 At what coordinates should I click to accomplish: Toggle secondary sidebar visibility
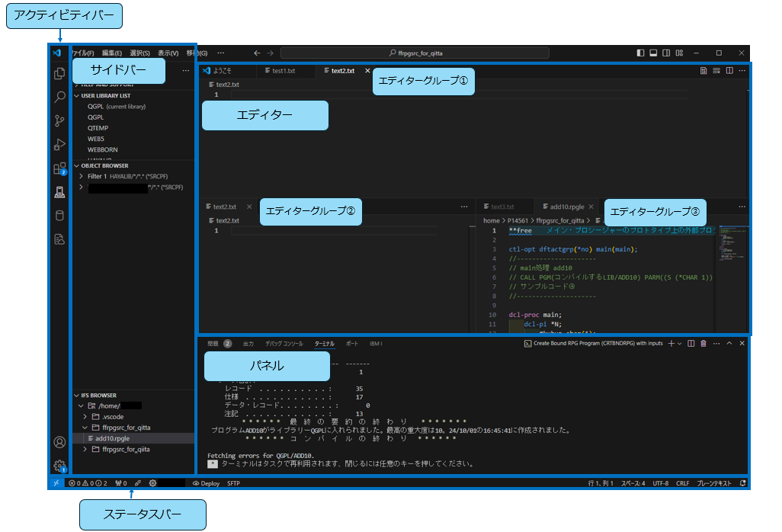[x=666, y=53]
